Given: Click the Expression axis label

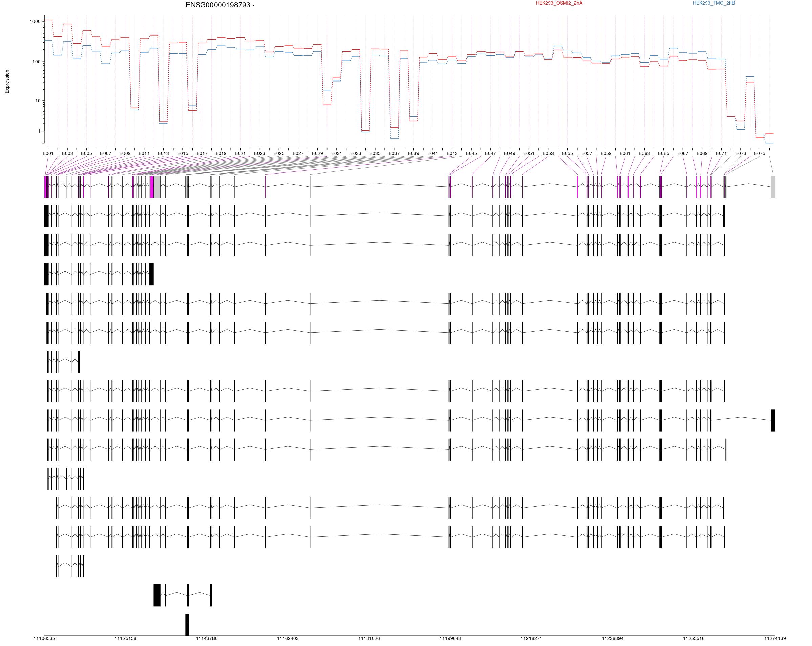Looking at the screenshot, I should (x=7, y=81).
